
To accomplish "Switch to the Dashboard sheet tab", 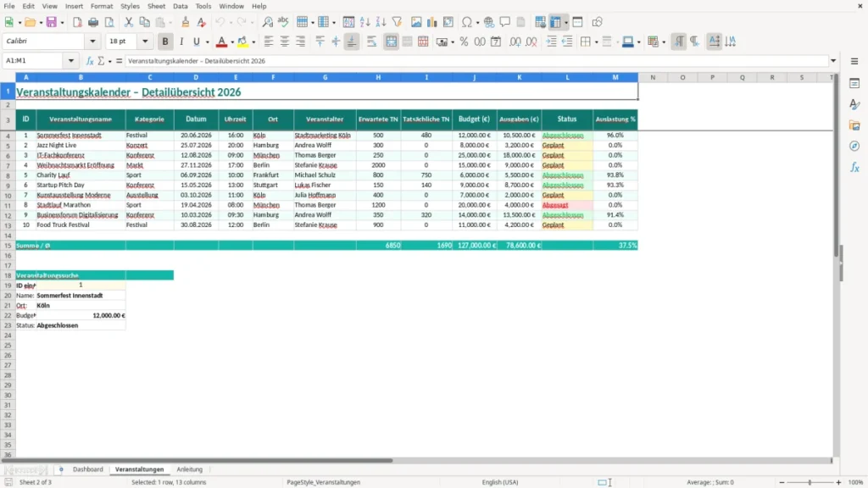I will [x=88, y=469].
